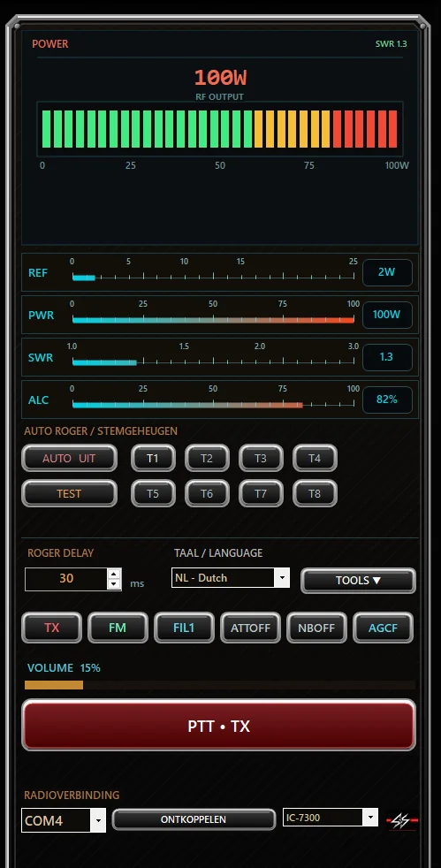Toggle the ATTOFF attenuator button
441x868 pixels.
pos(251,628)
